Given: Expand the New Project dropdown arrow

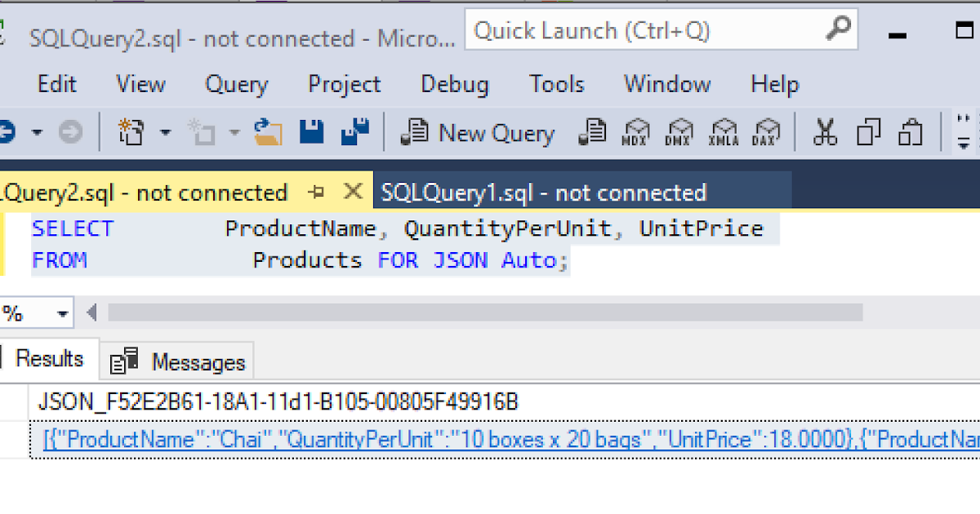Looking at the screenshot, I should [166, 132].
